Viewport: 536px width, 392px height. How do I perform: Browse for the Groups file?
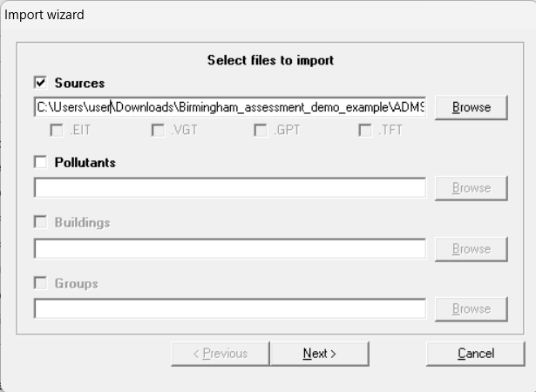[x=471, y=308]
